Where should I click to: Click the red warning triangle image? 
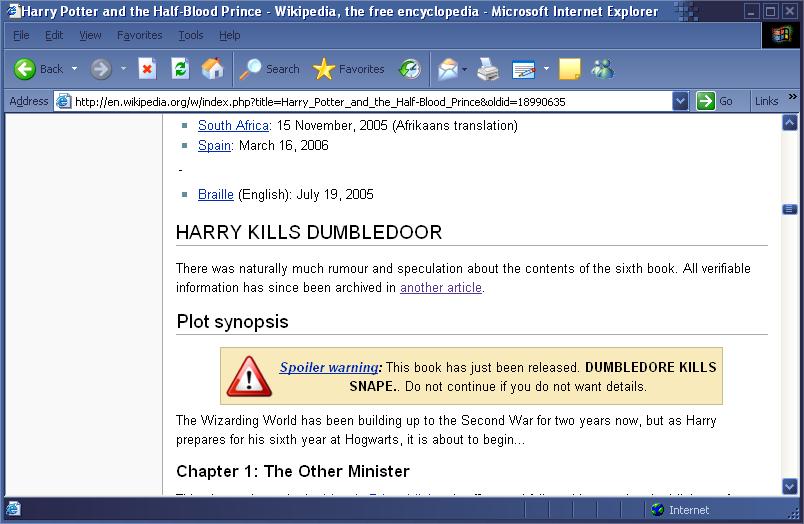(x=249, y=376)
